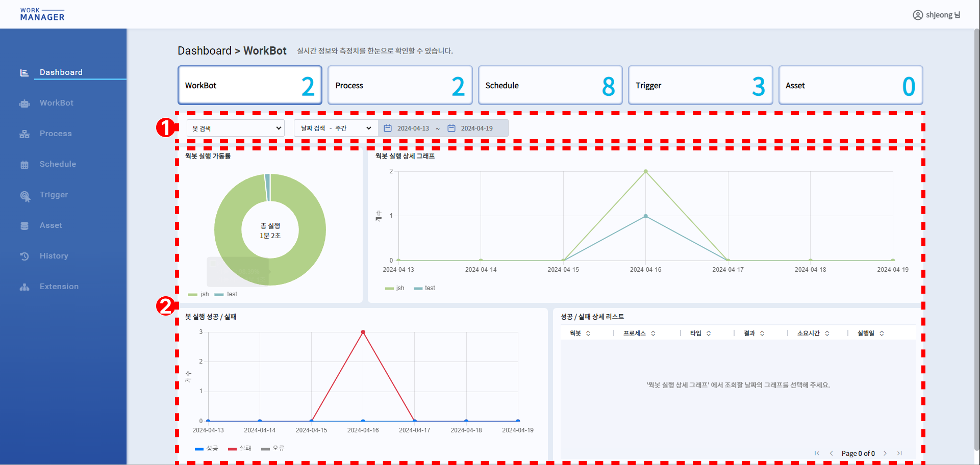Open Schedule in the sidebar menu
The image size is (980, 465).
click(x=58, y=164)
